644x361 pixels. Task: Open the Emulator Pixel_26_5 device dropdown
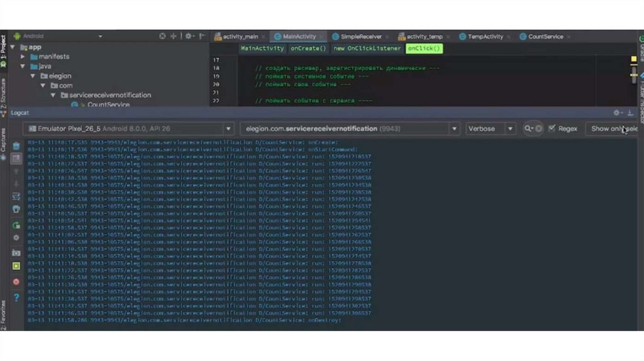pos(128,129)
